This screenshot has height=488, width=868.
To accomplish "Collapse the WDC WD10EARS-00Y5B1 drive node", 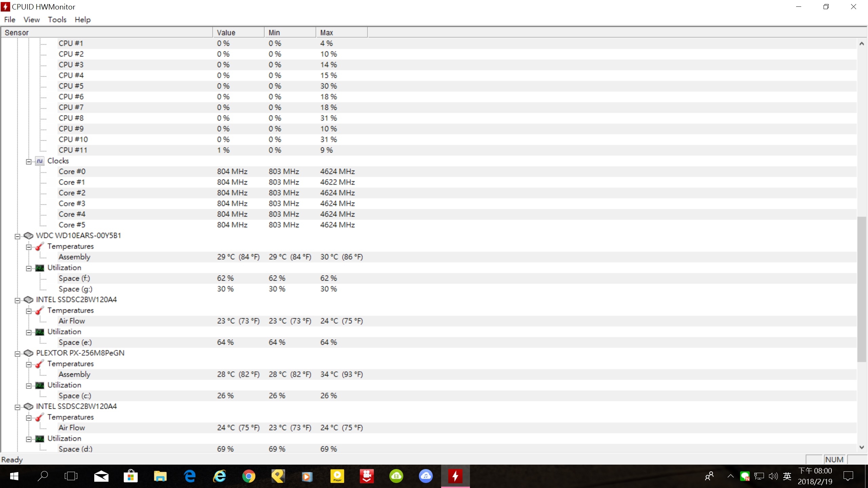I will [18, 236].
